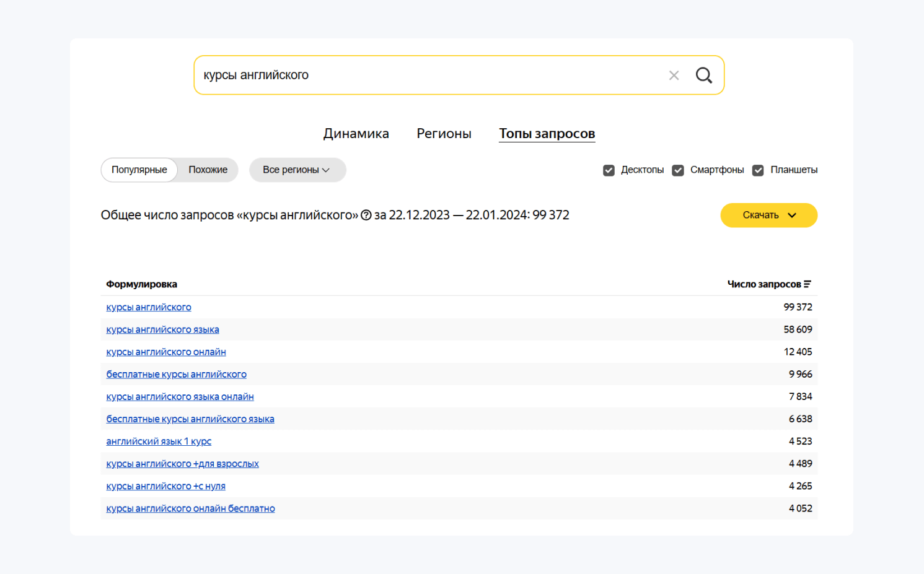
Task: Click the value 6 638
Action: 800,419
